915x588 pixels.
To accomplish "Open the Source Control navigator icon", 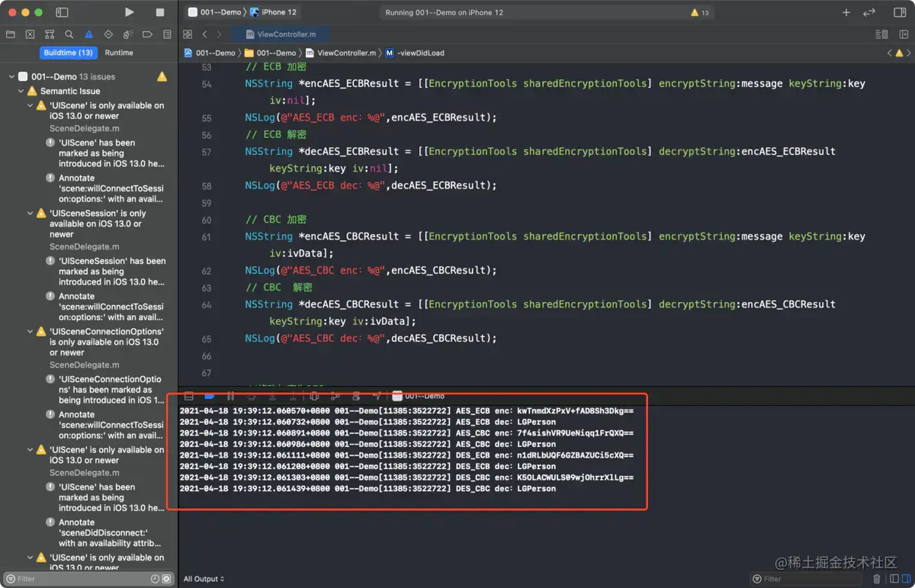I will (30, 34).
